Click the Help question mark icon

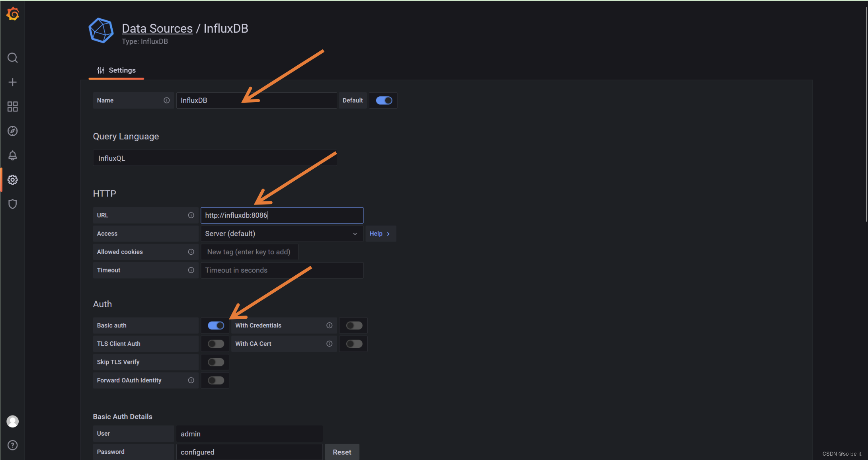(13, 445)
